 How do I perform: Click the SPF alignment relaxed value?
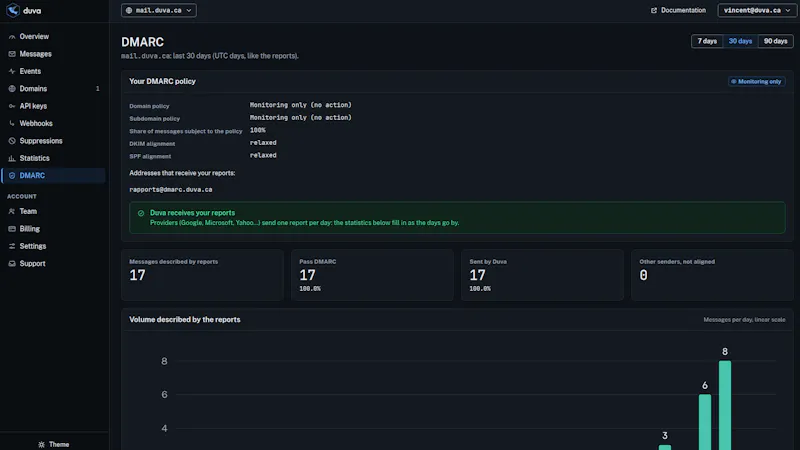[263, 155]
